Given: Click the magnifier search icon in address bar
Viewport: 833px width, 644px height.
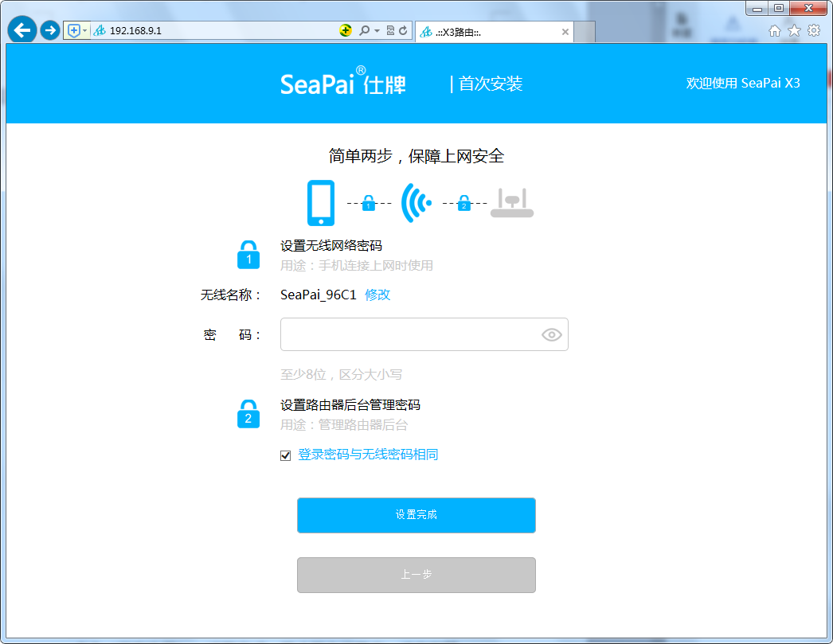Looking at the screenshot, I should click(x=364, y=31).
